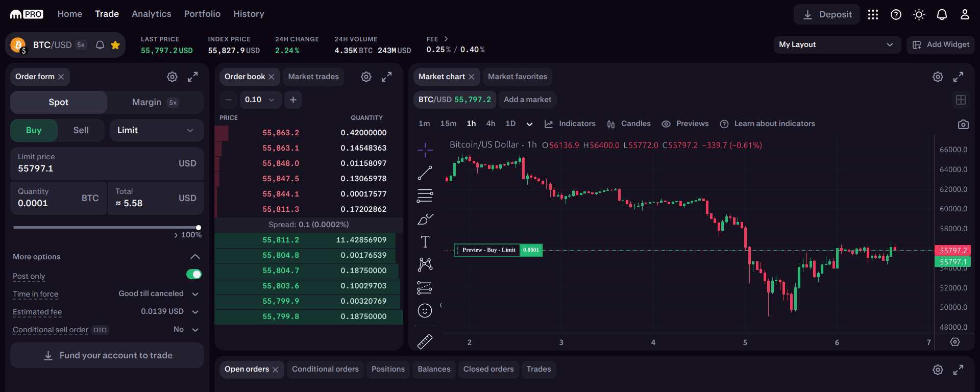Expand the Estimated fee details
980x392 pixels.
pyautogui.click(x=195, y=311)
